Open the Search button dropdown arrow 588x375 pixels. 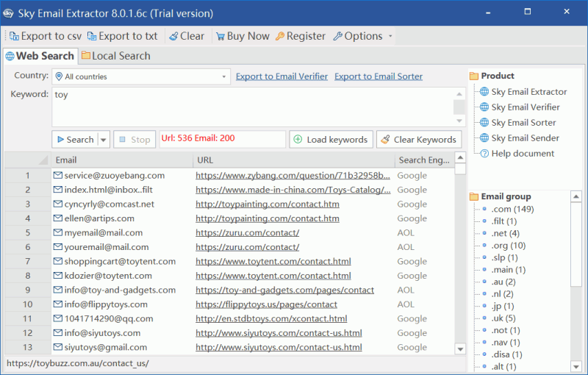pyautogui.click(x=104, y=140)
